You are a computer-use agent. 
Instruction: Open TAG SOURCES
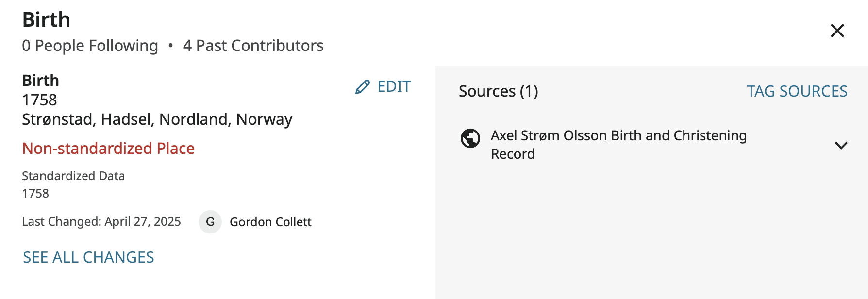[797, 91]
